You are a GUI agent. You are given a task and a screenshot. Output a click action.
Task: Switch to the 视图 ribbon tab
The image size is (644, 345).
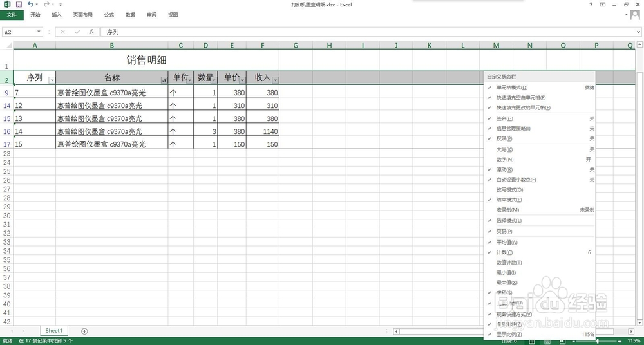tap(173, 15)
